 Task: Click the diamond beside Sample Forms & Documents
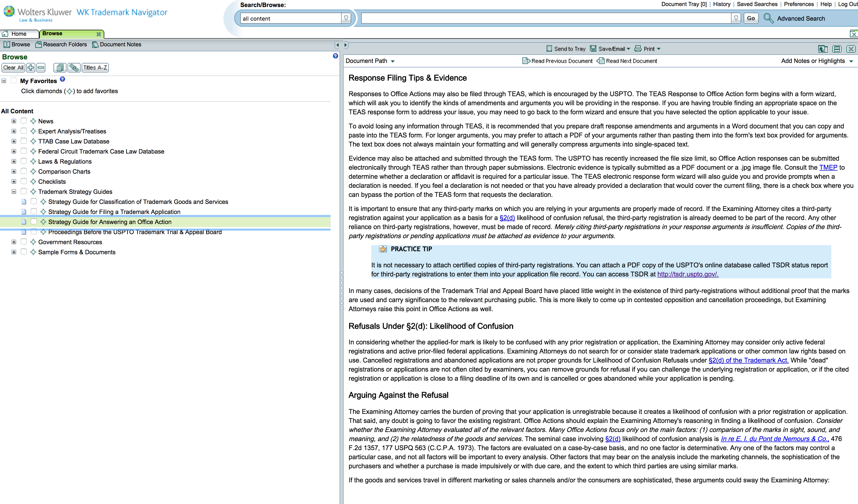(x=33, y=252)
